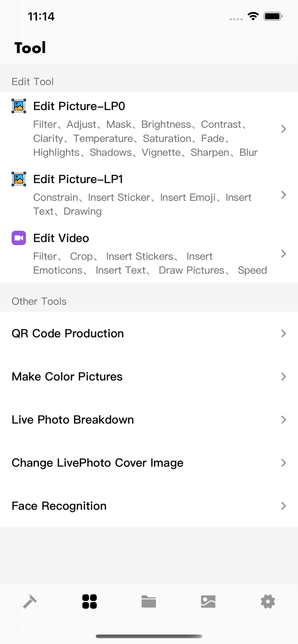
Task: Open the hammer tool tab icon
Action: (30, 601)
